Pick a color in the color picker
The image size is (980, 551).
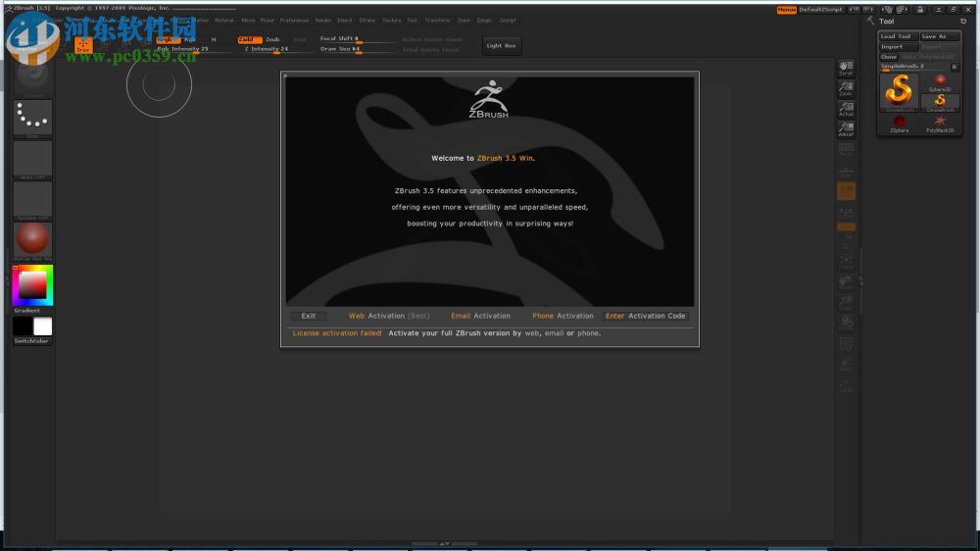[x=32, y=285]
